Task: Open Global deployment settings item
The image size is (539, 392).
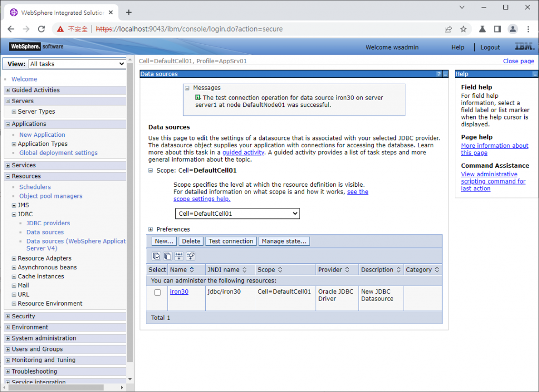Action: pyautogui.click(x=58, y=153)
